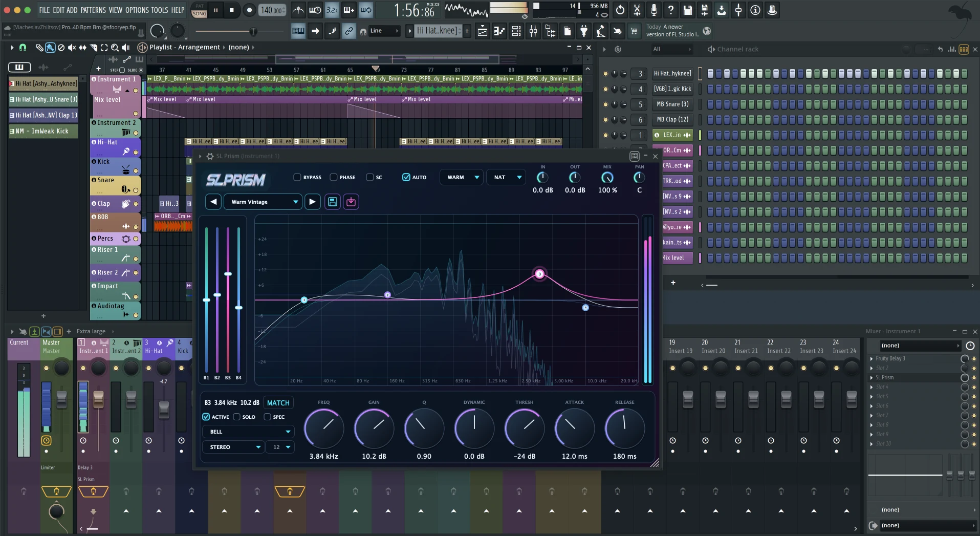Go to next SL Prism preset

312,202
